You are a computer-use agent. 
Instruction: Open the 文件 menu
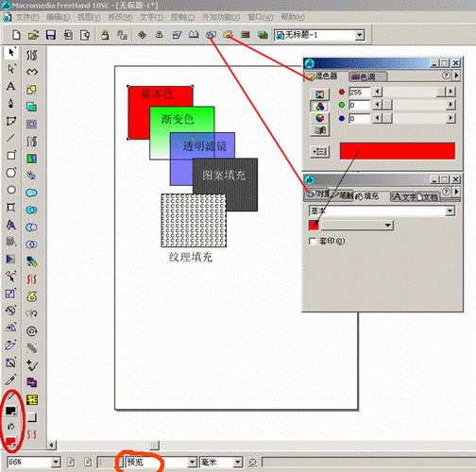[27, 17]
